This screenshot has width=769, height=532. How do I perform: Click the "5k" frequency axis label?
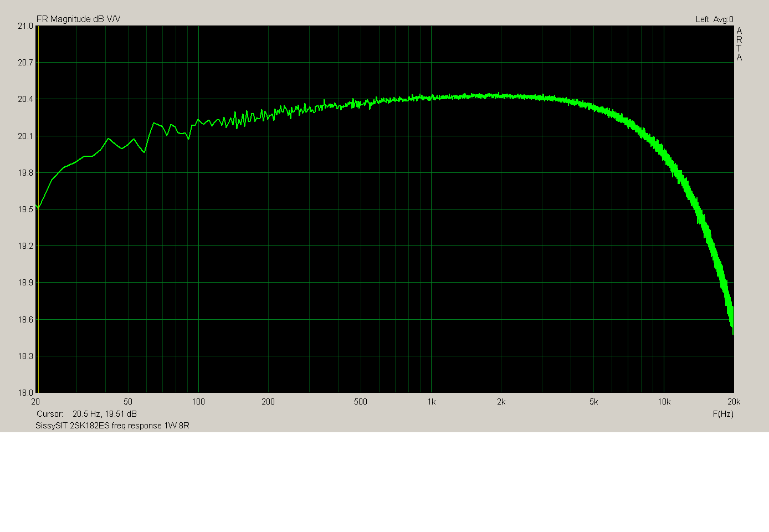594,402
